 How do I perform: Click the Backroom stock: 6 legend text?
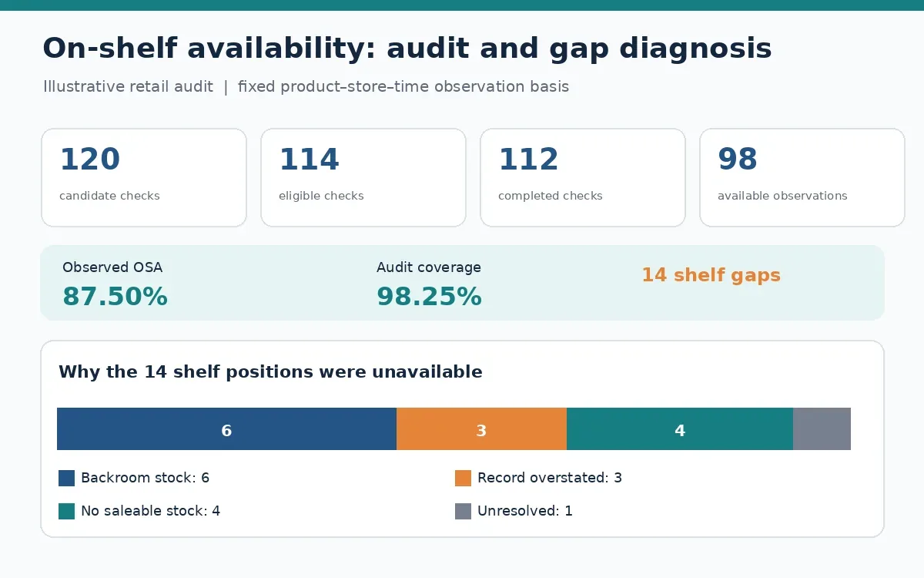145,478
